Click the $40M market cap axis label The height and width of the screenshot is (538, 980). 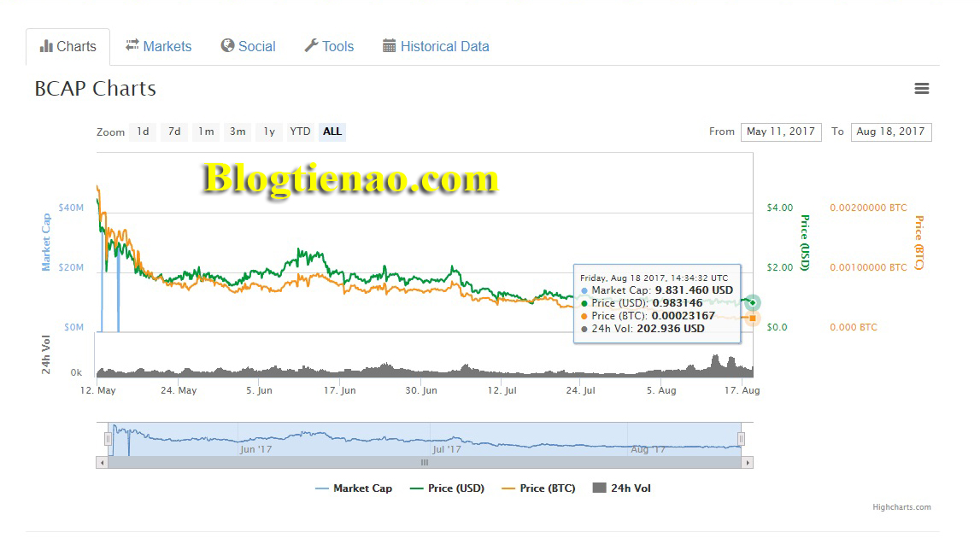tap(71, 208)
